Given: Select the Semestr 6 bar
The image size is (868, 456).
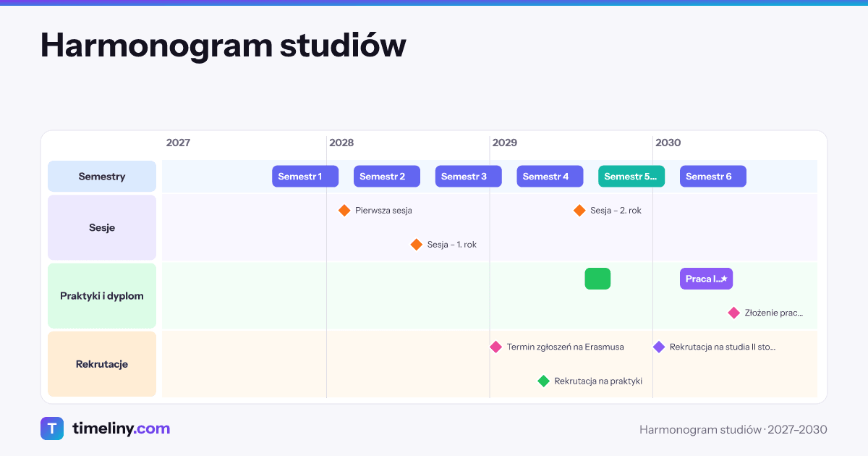Looking at the screenshot, I should point(713,177).
